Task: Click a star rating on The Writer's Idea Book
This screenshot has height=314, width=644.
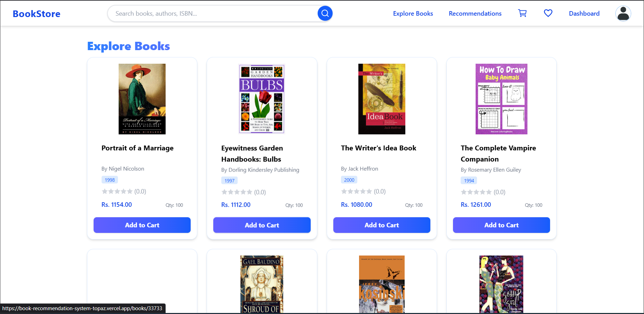Action: point(344,191)
